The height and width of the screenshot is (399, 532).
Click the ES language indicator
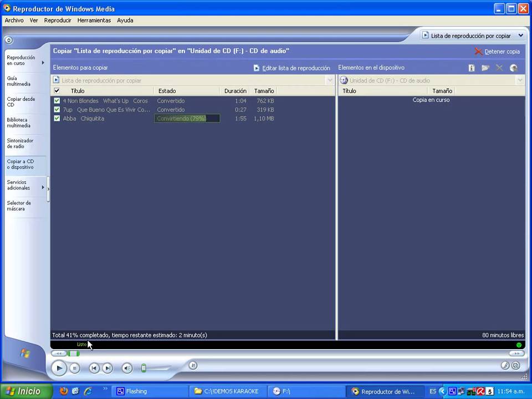(433, 391)
